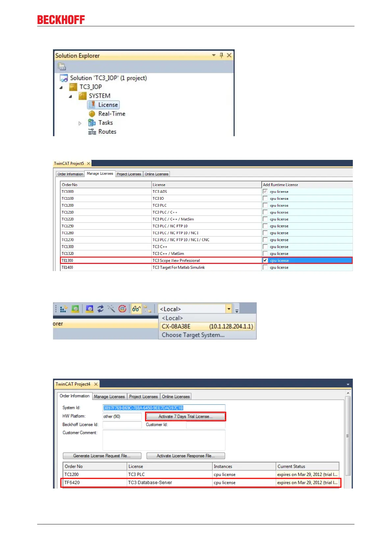The width and height of the screenshot is (392, 554).
Task: Click Activate 7 Days Trial License button
Action: click(x=186, y=416)
